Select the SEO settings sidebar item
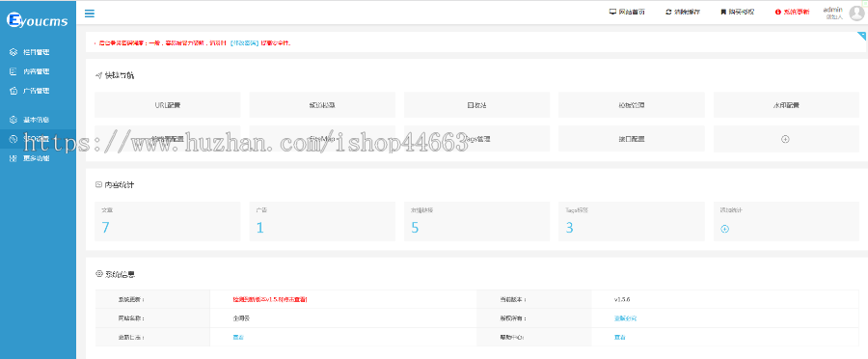This screenshot has height=359, width=868. click(38, 139)
